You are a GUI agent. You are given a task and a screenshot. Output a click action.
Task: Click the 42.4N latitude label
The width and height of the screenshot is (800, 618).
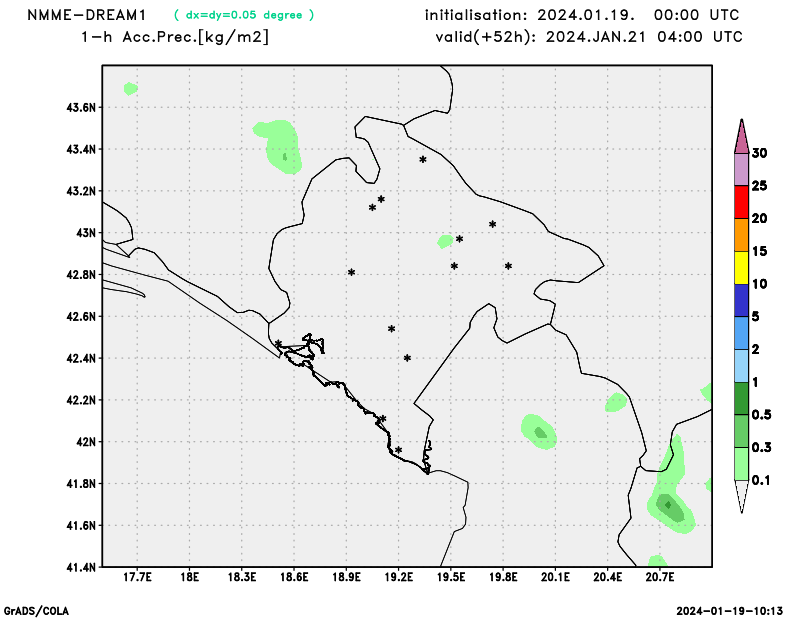coord(81,359)
